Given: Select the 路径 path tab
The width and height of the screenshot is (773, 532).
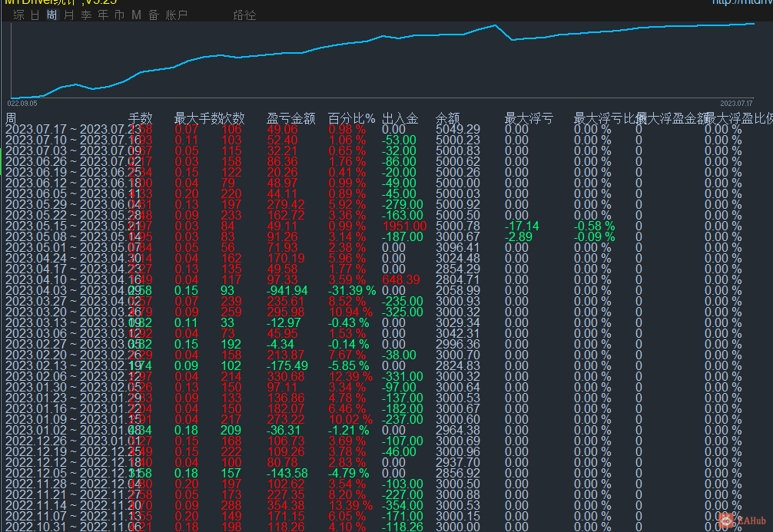Looking at the screenshot, I should point(244,15).
